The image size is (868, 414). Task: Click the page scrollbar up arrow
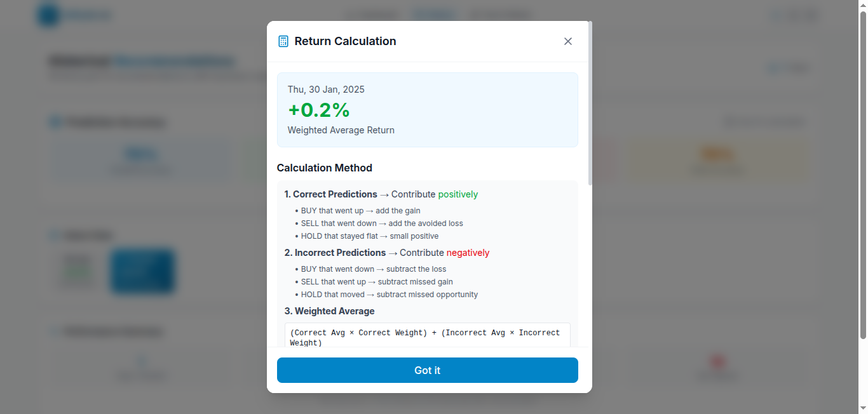coord(863,6)
